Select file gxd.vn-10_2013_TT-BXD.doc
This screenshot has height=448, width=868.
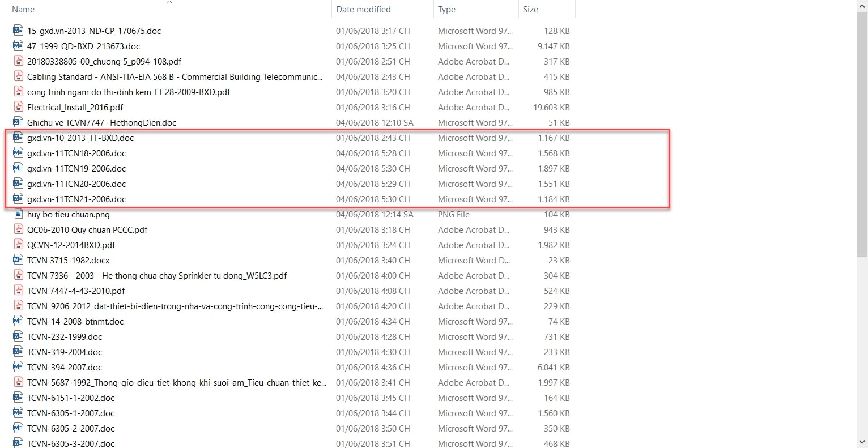click(x=80, y=138)
